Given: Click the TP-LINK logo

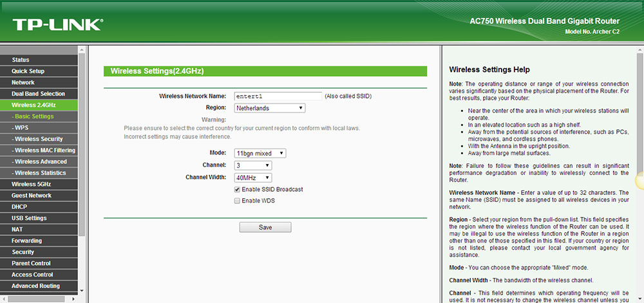Looking at the screenshot, I should [x=57, y=24].
